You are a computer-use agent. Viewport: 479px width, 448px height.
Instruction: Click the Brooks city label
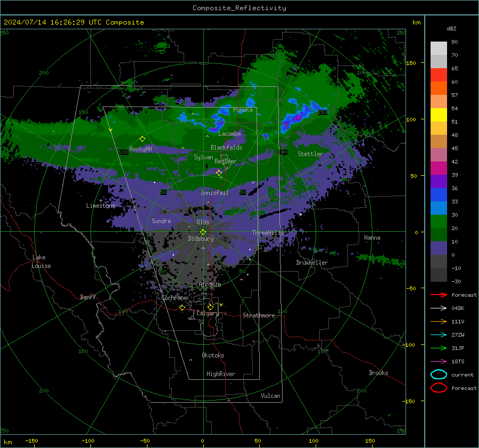(x=378, y=373)
